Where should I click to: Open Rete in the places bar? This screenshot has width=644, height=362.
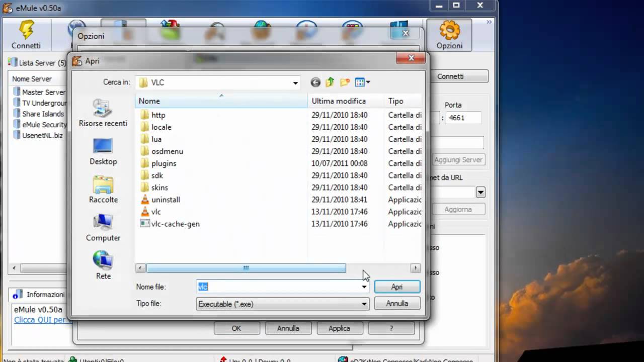coord(103,265)
